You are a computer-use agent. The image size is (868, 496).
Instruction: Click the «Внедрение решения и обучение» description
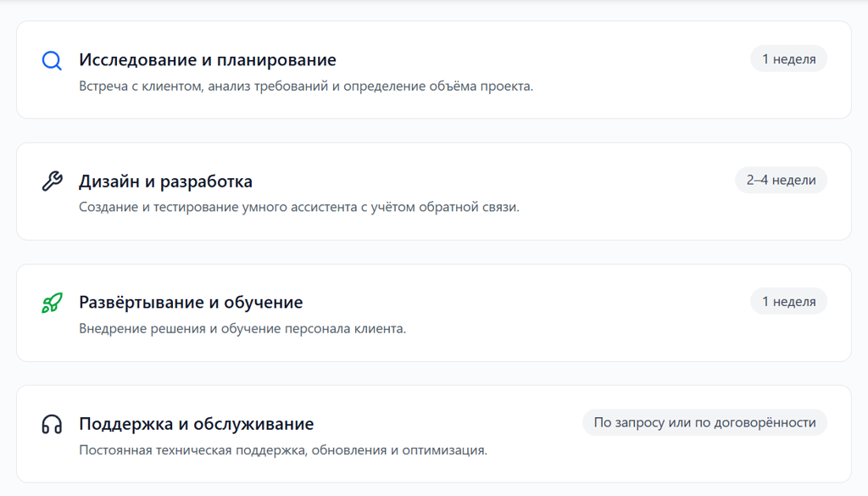pos(242,328)
